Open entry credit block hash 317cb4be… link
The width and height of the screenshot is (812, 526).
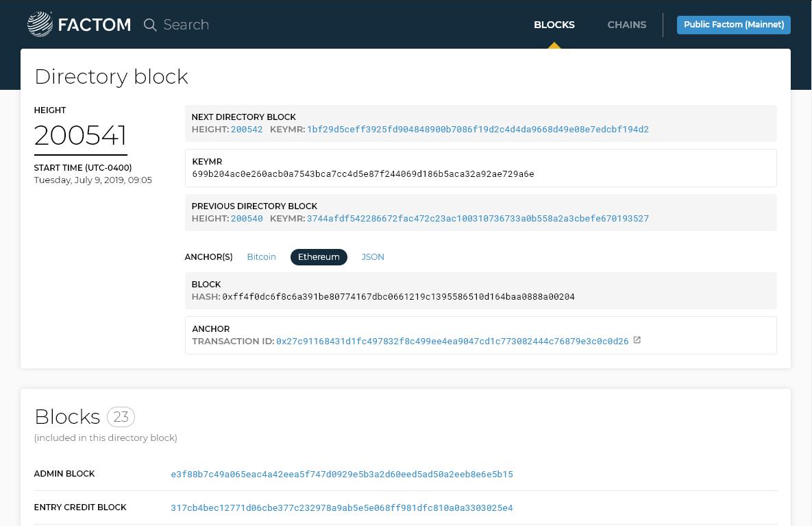342,507
